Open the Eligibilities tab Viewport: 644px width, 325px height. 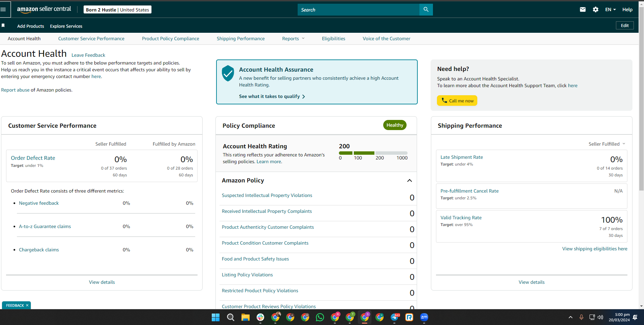pos(333,39)
